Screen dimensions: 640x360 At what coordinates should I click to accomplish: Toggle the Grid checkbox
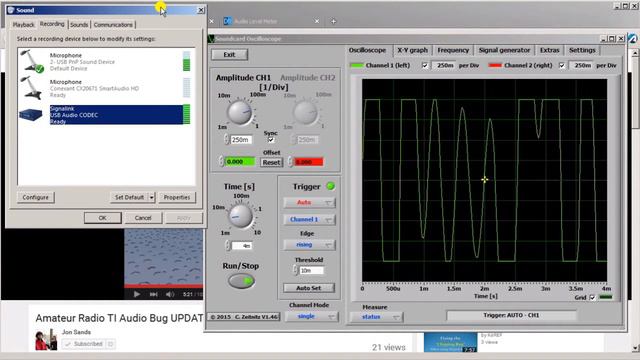click(592, 298)
